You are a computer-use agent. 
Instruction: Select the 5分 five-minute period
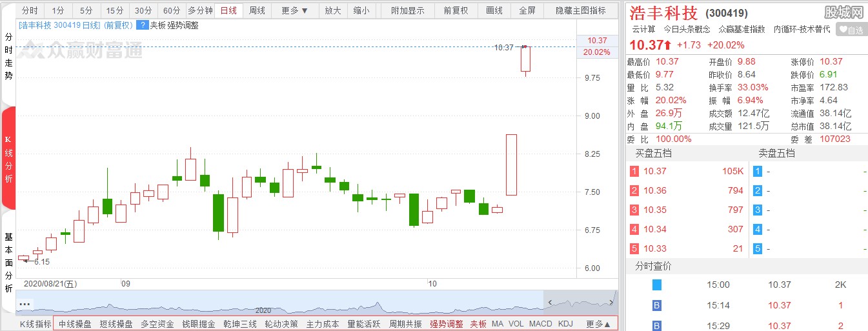point(86,10)
